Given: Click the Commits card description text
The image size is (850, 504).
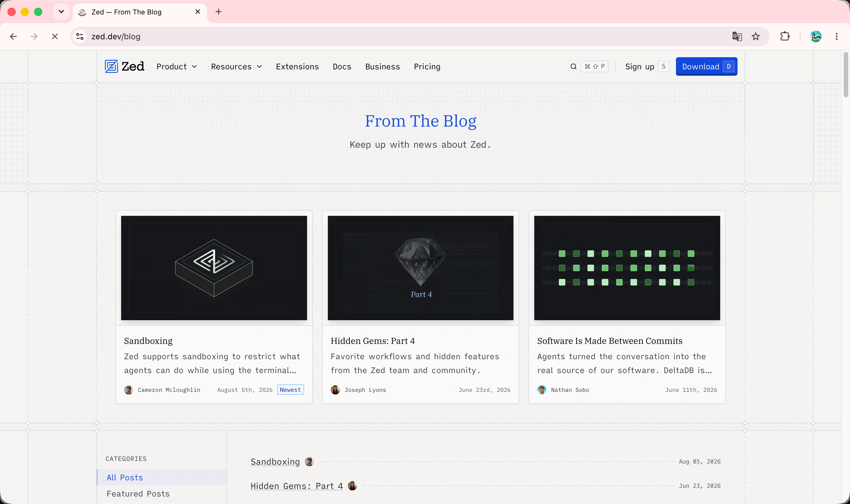Looking at the screenshot, I should (x=624, y=363).
